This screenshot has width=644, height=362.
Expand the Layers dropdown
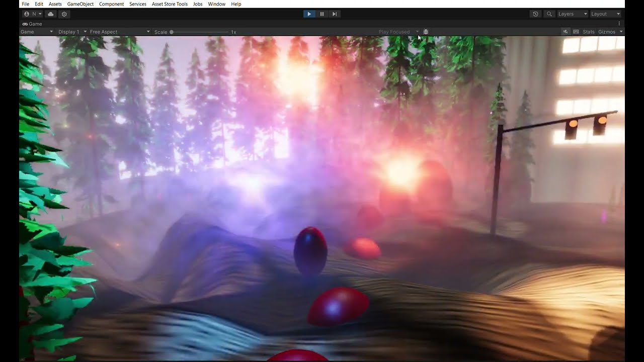573,14
